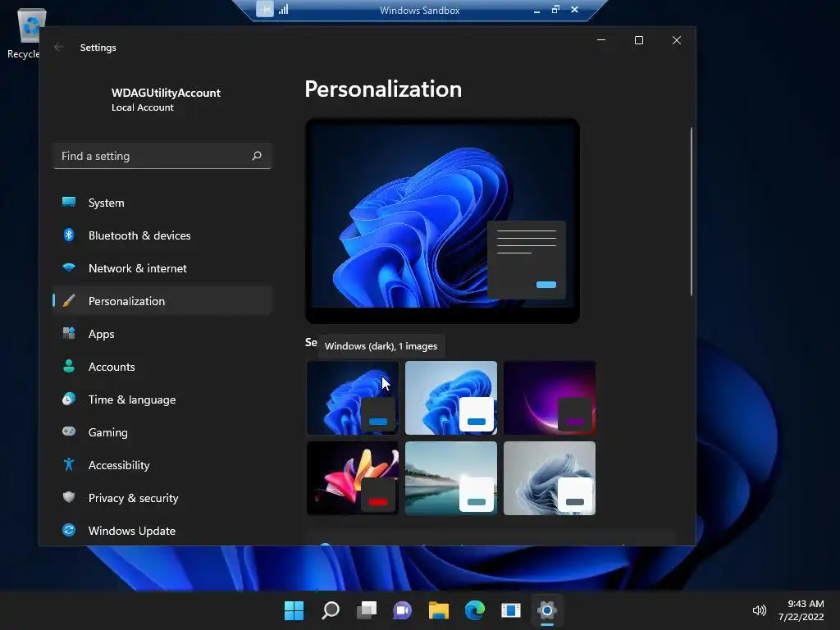This screenshot has height=630, width=840.
Task: Go to Network & internet settings
Action: pos(162,268)
